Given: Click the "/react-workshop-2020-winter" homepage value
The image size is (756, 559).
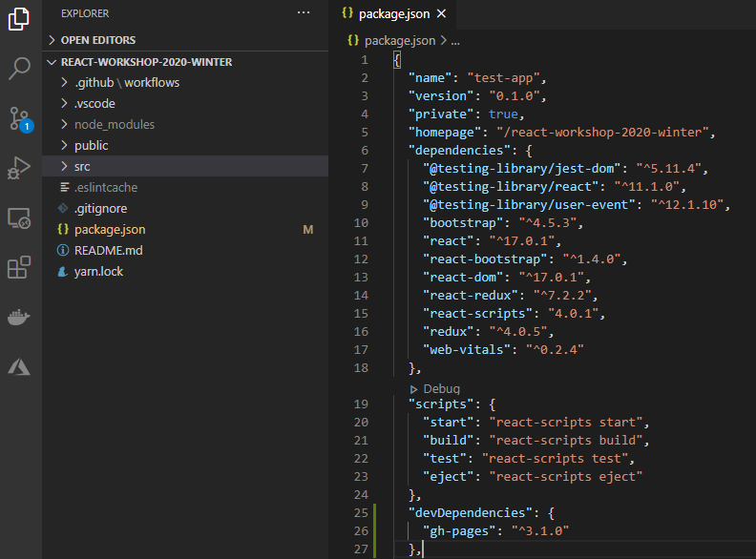Looking at the screenshot, I should pos(602,132).
